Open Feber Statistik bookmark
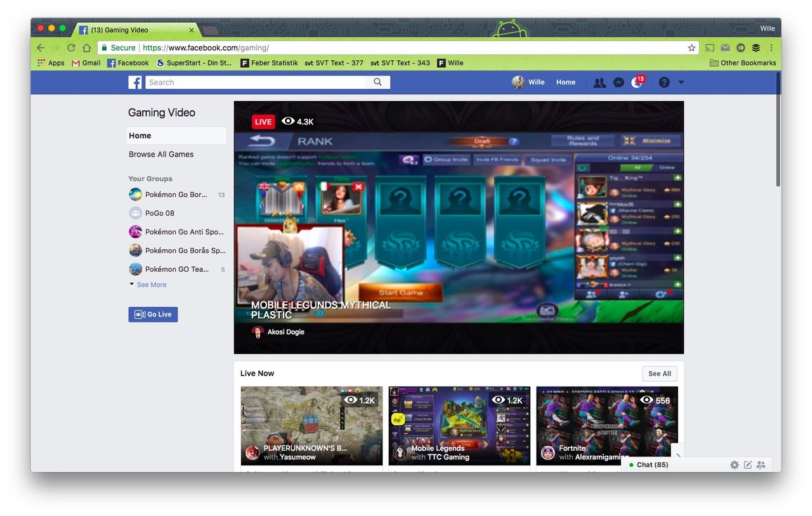This screenshot has width=812, height=516. (269, 63)
